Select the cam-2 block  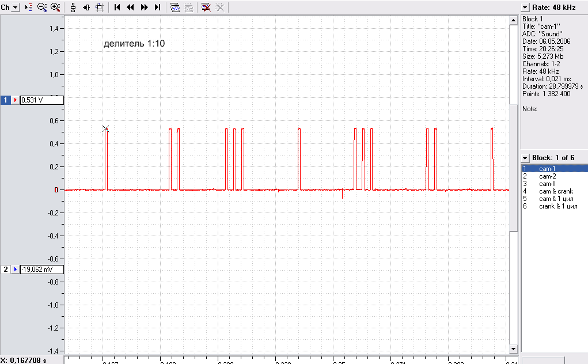(554, 176)
